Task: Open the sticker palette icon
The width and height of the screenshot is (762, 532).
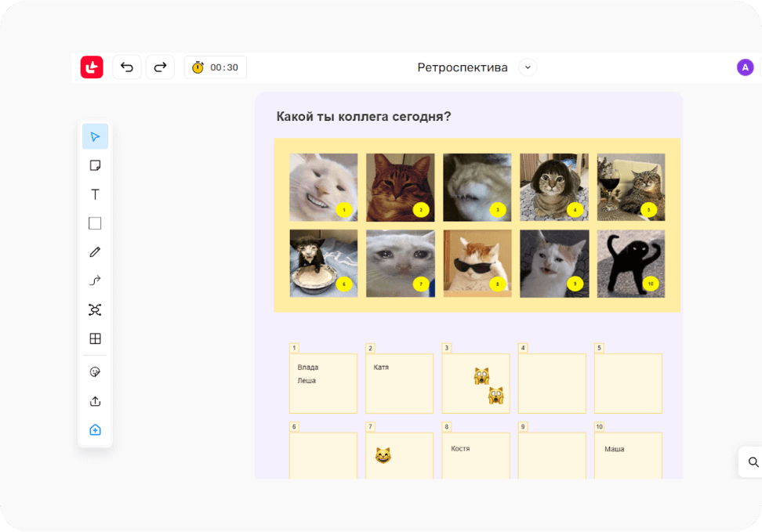Action: point(95,372)
